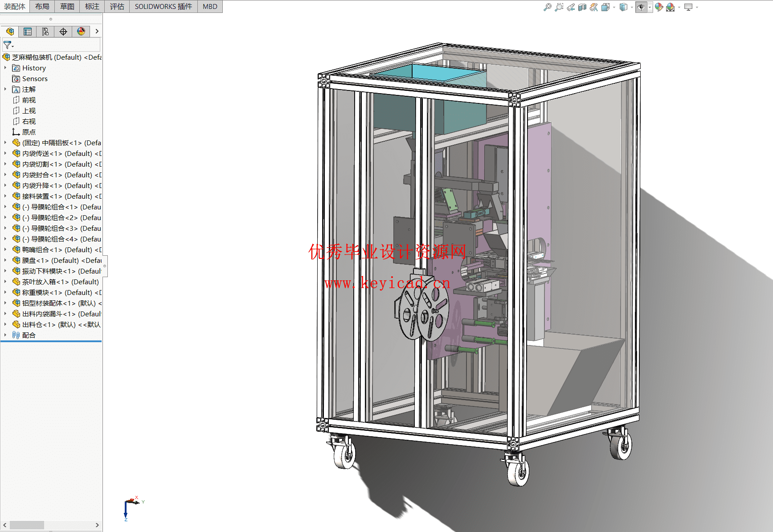
Task: Select 内袋封合<1> component
Action: [57, 175]
